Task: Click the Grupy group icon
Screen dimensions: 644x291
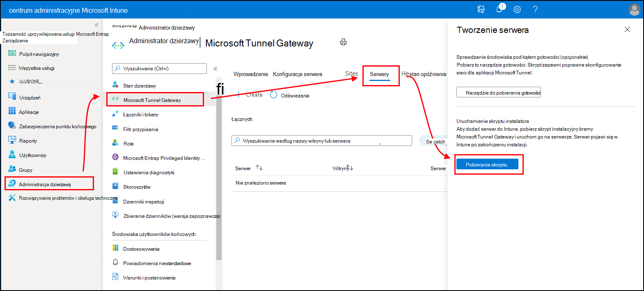Action: click(x=12, y=169)
